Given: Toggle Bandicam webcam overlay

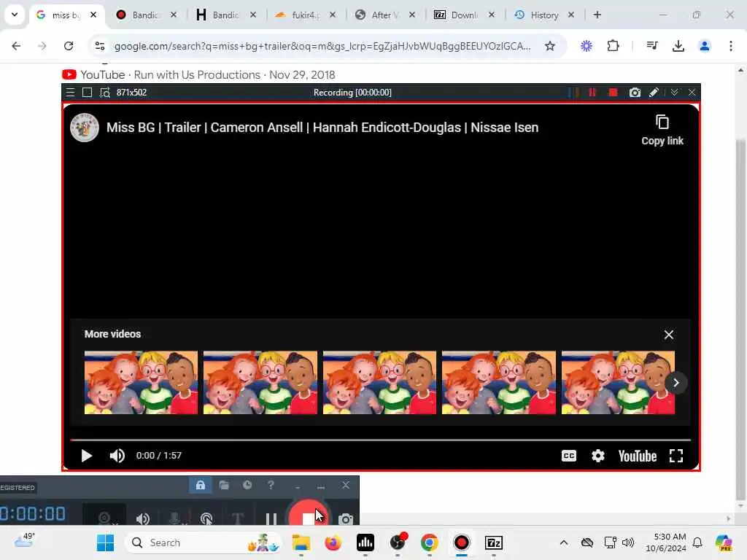Looking at the screenshot, I should coord(105,518).
